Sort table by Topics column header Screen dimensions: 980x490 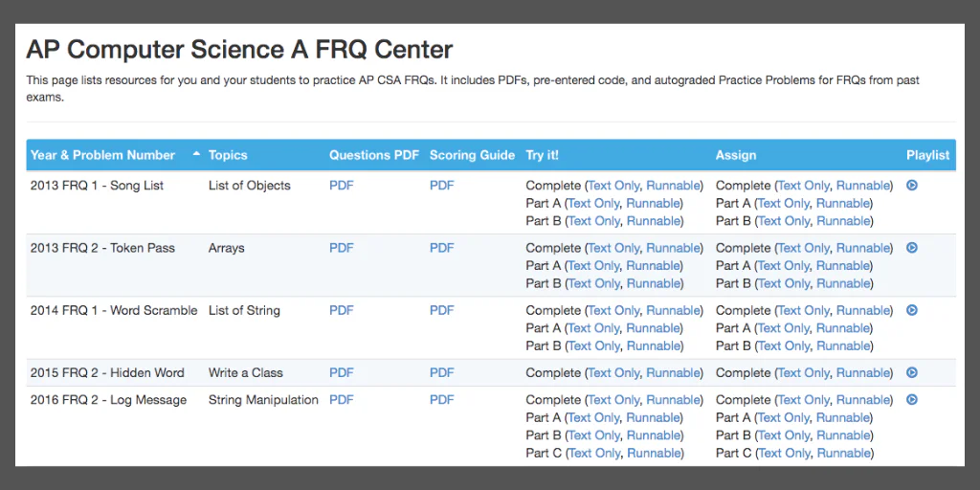coord(228,155)
